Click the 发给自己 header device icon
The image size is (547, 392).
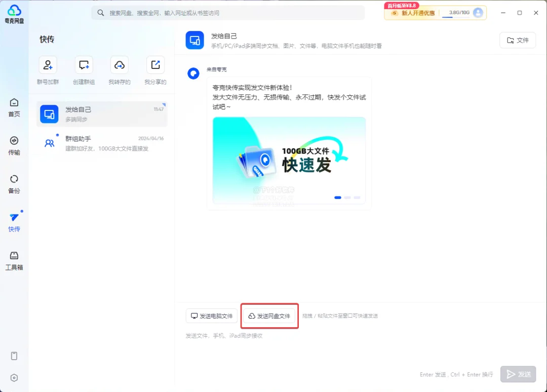[x=194, y=40]
